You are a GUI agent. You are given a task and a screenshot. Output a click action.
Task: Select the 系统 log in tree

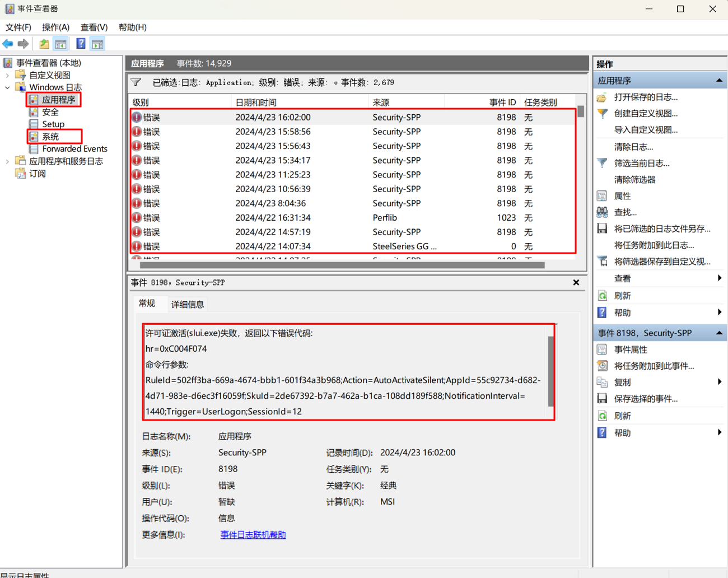coord(50,137)
